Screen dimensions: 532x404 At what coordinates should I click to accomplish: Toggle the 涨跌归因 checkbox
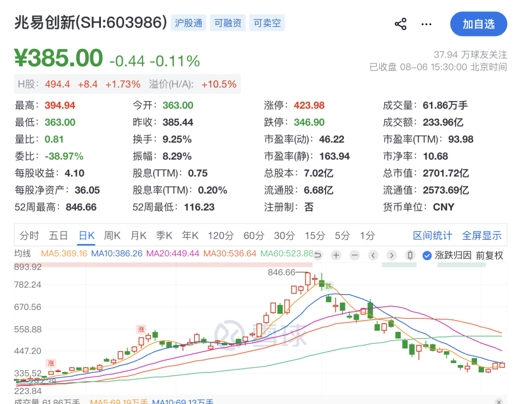[x=427, y=255]
